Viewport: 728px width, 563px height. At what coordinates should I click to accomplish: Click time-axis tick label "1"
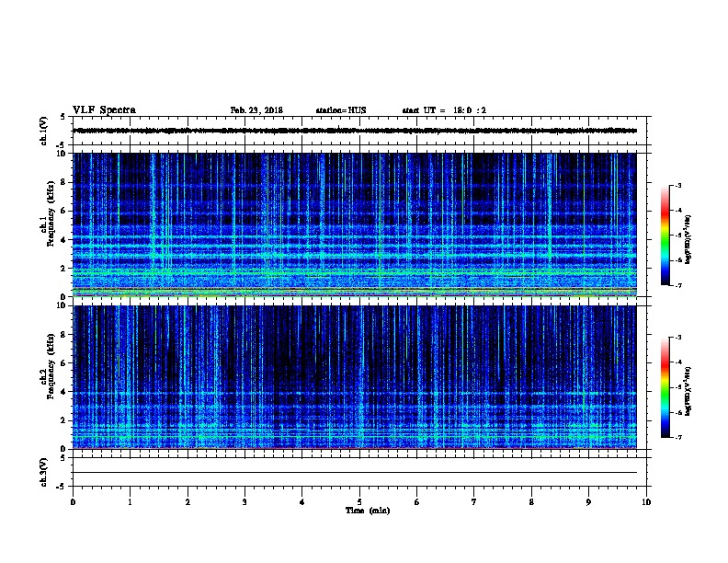point(130,501)
